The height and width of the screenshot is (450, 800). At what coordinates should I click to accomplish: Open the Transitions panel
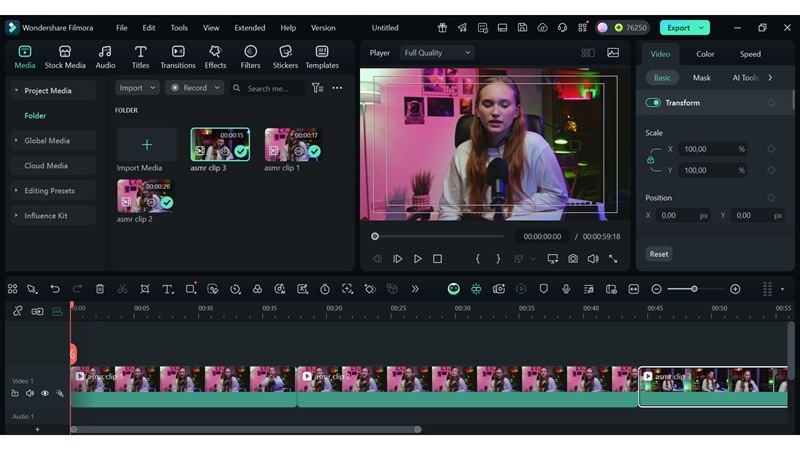click(x=178, y=57)
